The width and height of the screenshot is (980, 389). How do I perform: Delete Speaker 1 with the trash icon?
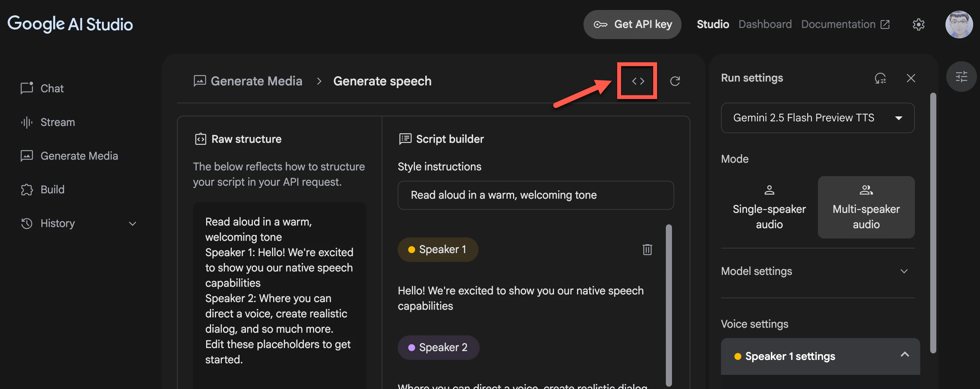[x=647, y=250]
